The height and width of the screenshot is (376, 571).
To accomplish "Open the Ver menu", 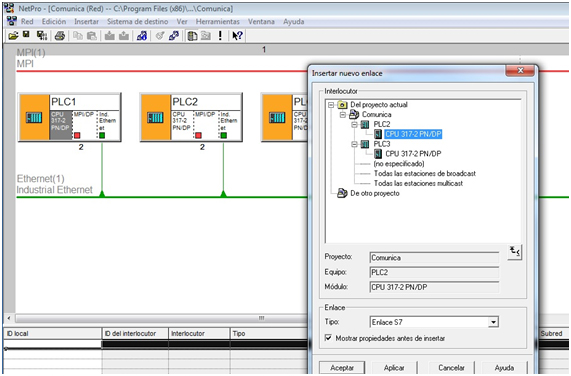I will point(182,21).
